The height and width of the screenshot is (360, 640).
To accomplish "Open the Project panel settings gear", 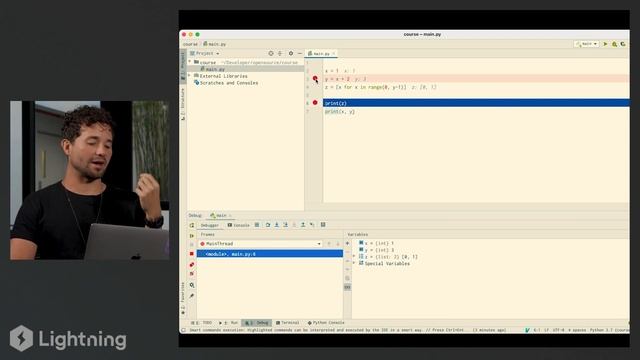I will (x=291, y=53).
